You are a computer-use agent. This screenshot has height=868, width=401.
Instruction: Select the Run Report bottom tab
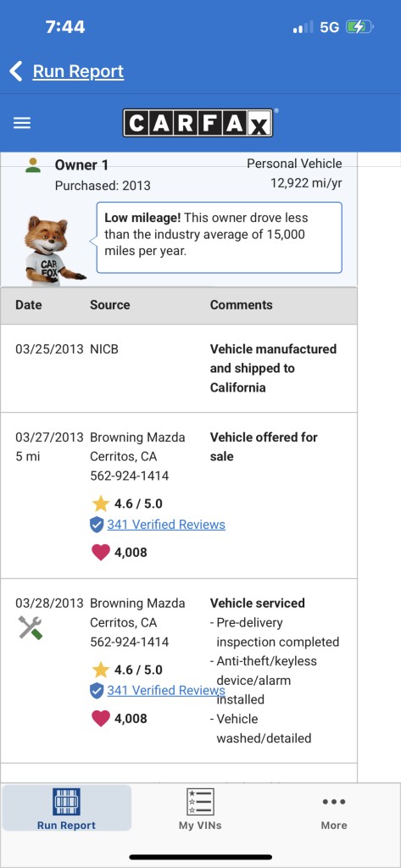(x=66, y=808)
